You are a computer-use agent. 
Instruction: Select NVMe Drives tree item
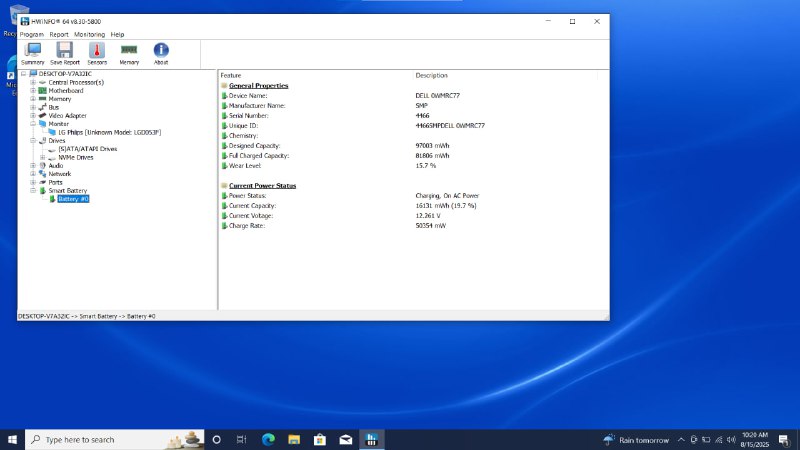click(x=76, y=157)
